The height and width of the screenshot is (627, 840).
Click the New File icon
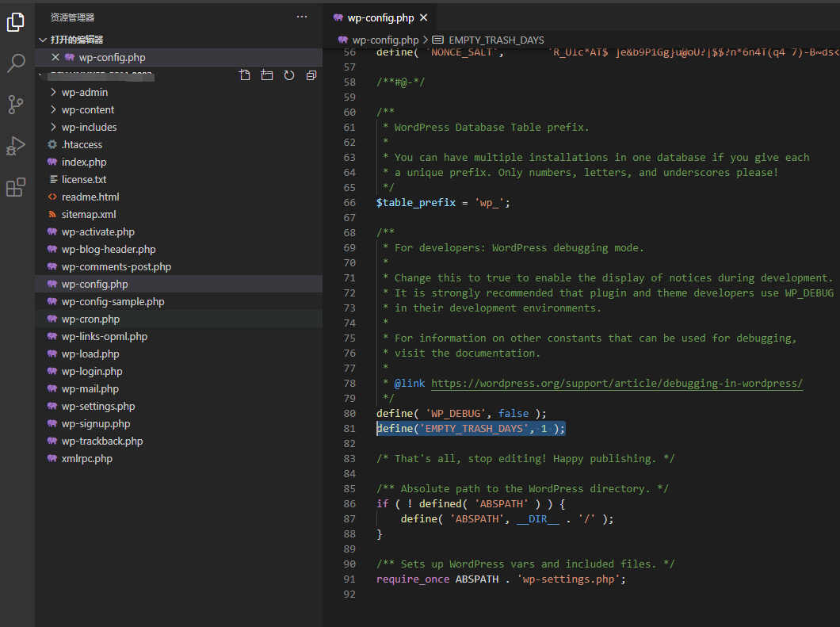[245, 75]
